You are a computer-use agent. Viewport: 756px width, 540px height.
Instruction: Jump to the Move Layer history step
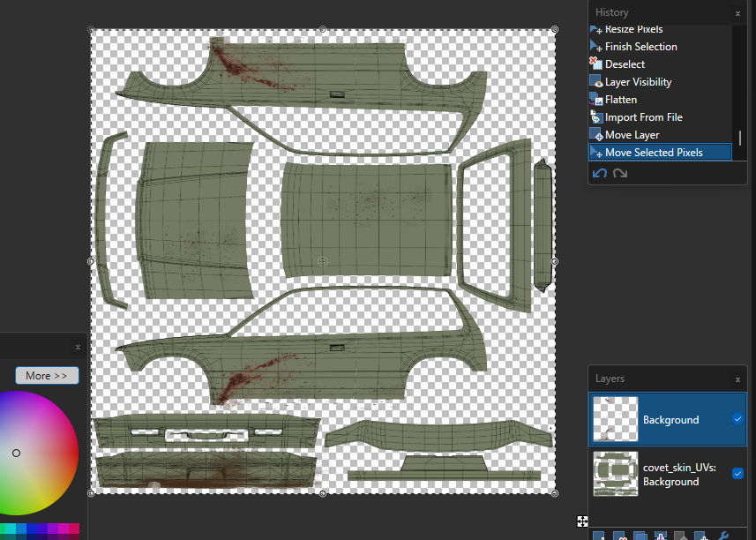(660, 135)
